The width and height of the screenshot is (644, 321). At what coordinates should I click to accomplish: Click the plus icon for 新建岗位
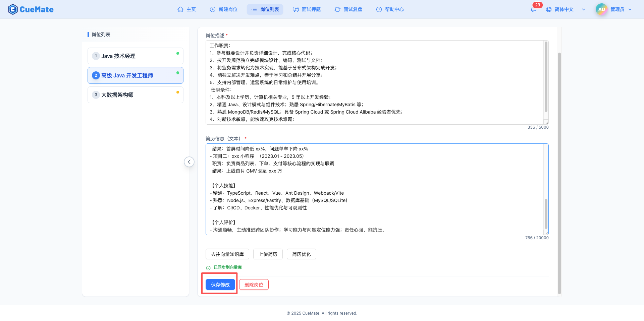213,9
